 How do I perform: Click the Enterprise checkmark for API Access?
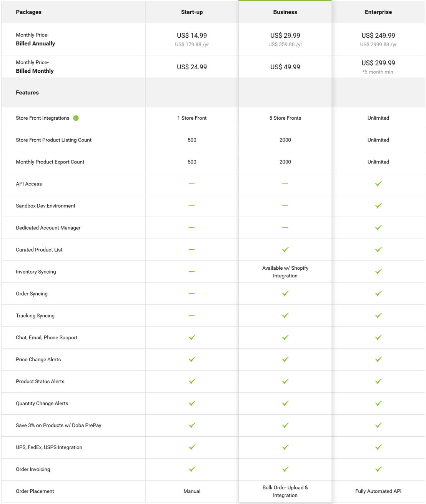click(x=378, y=184)
